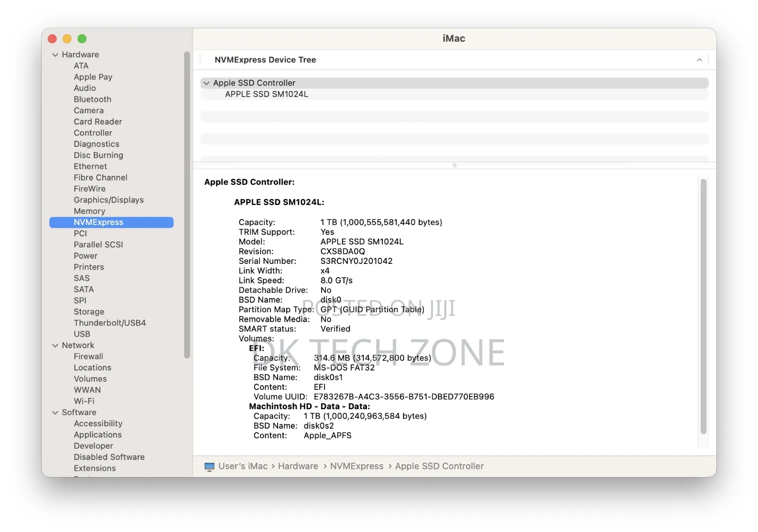Click the details pane vertical scrollbar
The width and height of the screenshot is (758, 532).
[704, 306]
